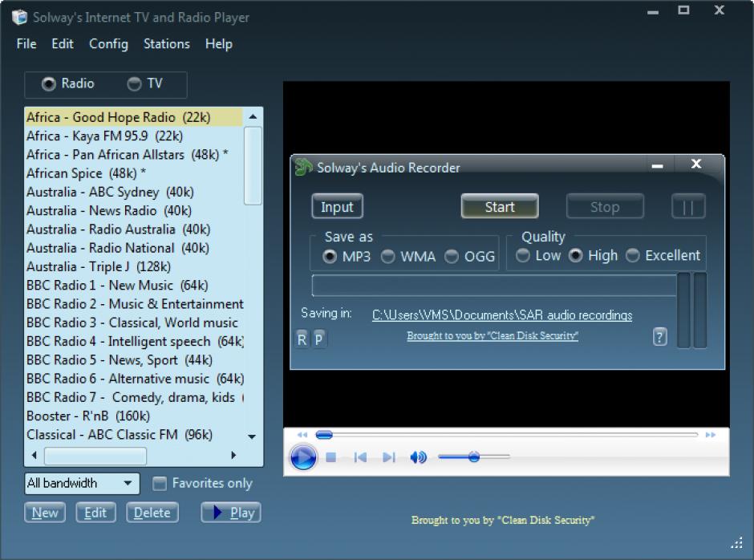Viewport: 754px width, 560px height.
Task: Click the recorder filename input field
Action: (494, 286)
